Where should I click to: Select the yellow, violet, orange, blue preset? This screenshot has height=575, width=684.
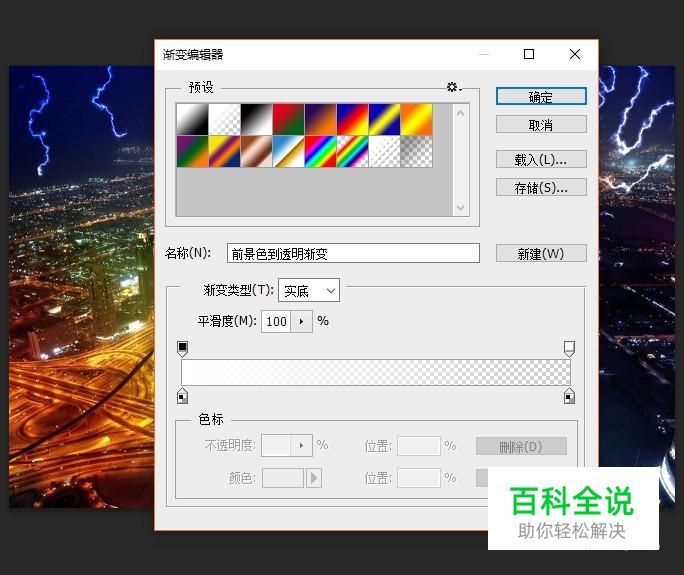click(224, 151)
